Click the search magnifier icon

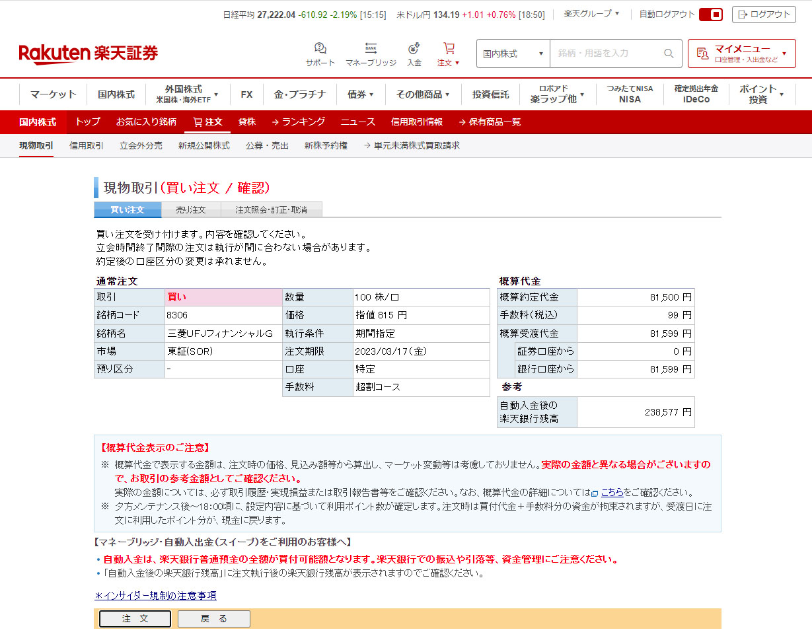(x=669, y=54)
